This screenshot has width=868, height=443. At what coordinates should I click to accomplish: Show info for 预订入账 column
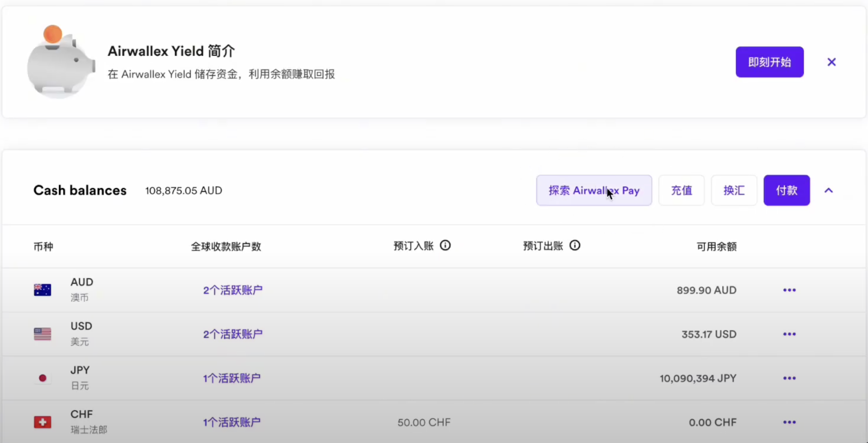pos(445,246)
